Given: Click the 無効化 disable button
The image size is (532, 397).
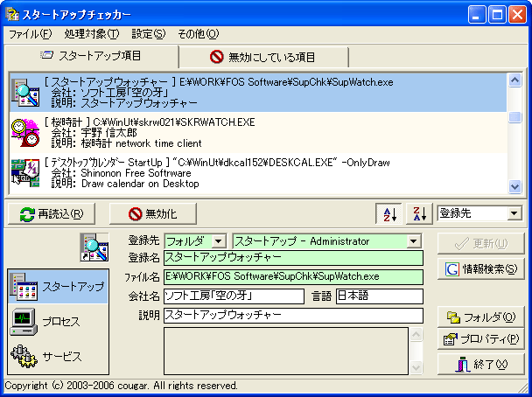Looking at the screenshot, I should coord(153,214).
